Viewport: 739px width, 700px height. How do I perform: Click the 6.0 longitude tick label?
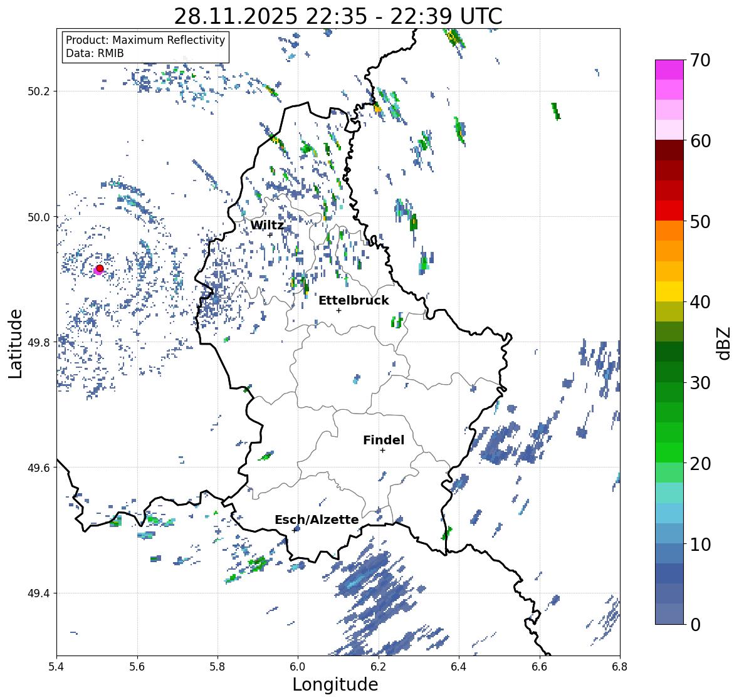tap(298, 666)
